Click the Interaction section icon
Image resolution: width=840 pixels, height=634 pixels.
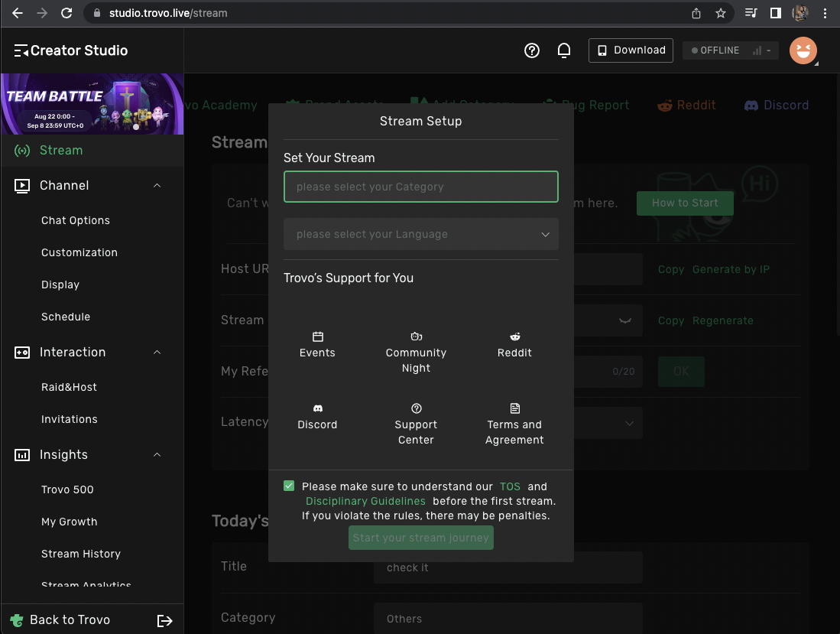[22, 352]
